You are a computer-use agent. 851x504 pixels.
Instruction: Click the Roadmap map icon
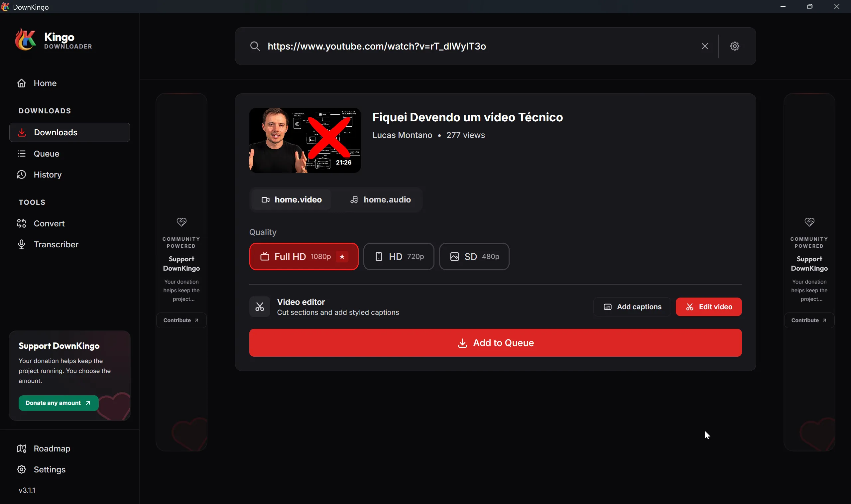tap(22, 448)
